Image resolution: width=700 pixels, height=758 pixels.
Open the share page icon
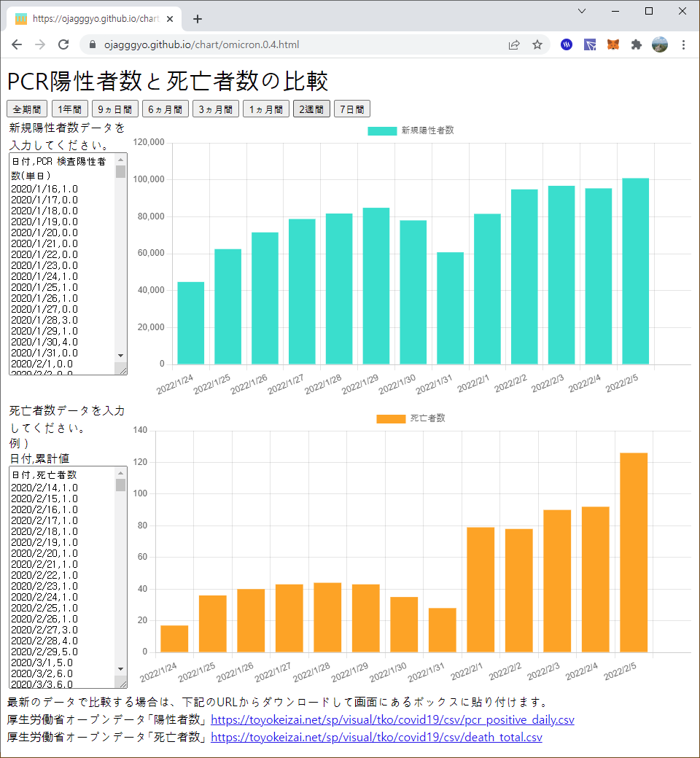pyautogui.click(x=514, y=45)
